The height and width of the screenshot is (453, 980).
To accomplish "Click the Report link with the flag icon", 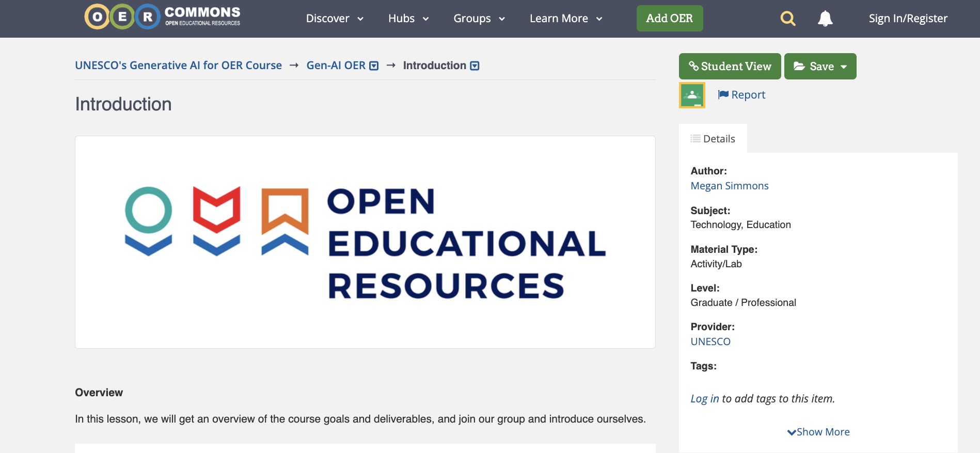I will click(741, 95).
